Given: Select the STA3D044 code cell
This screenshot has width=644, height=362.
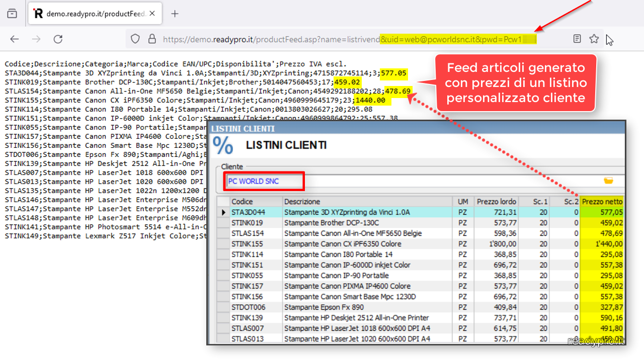Looking at the screenshot, I should click(256, 212).
